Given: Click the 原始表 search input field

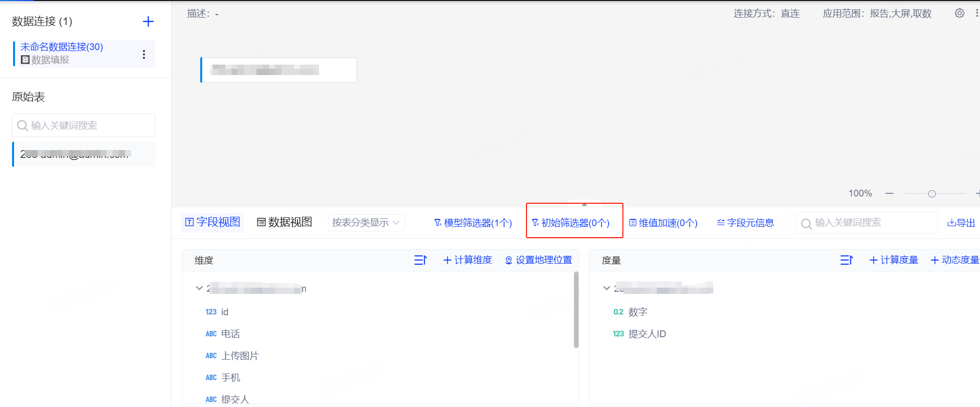Looking at the screenshot, I should [x=83, y=125].
